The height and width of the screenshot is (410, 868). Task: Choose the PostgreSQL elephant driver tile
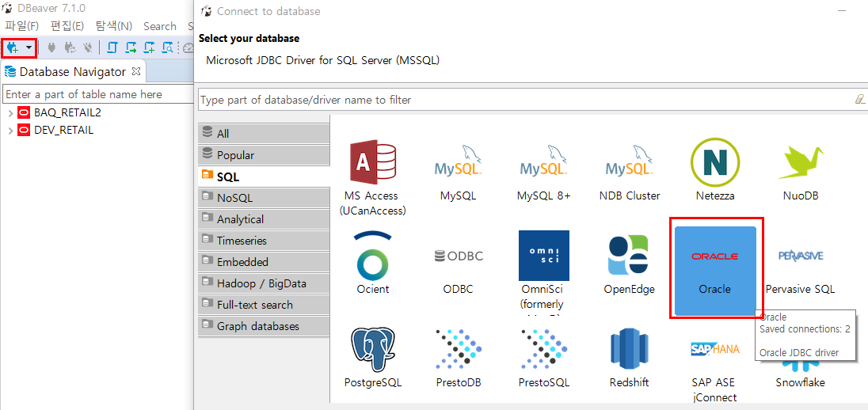[372, 359]
